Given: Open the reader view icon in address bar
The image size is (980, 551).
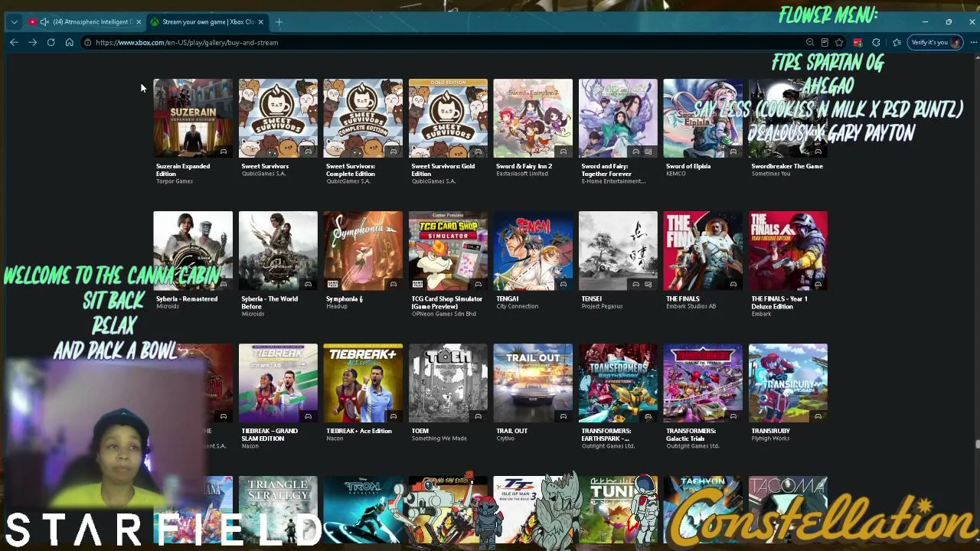Looking at the screenshot, I should [x=825, y=43].
